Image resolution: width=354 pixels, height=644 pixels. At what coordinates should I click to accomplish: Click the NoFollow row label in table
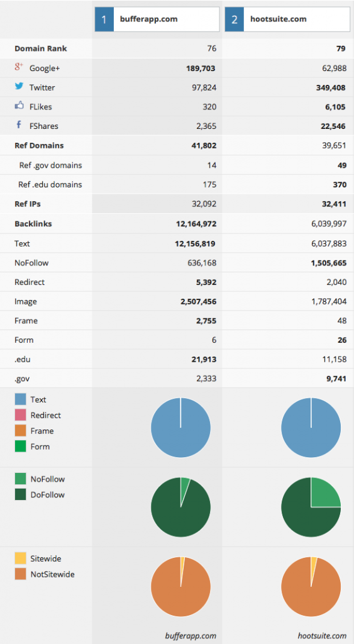pos(31,262)
